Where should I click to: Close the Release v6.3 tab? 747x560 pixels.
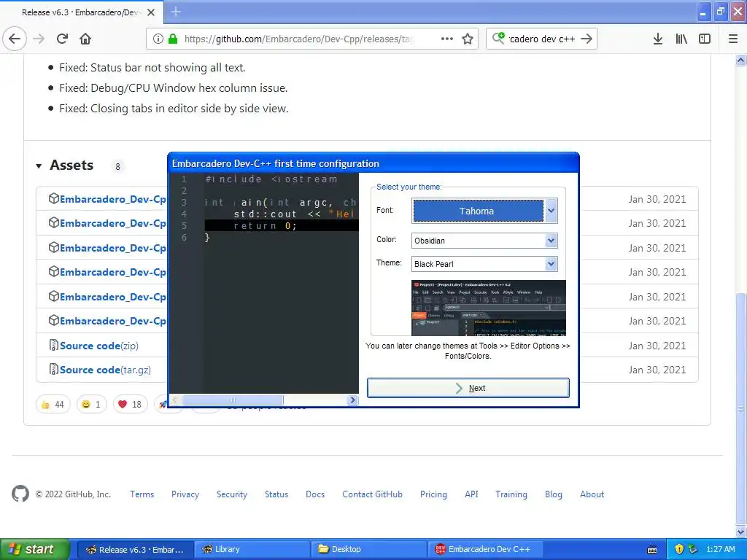click(151, 12)
